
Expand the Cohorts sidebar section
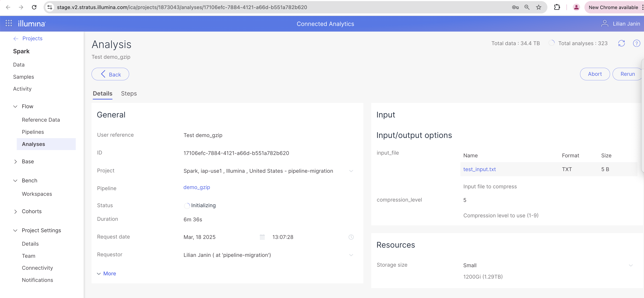[x=15, y=212]
